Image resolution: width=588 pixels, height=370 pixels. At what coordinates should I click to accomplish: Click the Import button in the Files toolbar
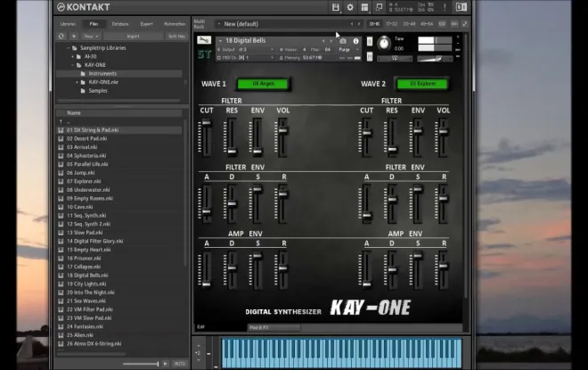[x=133, y=36]
